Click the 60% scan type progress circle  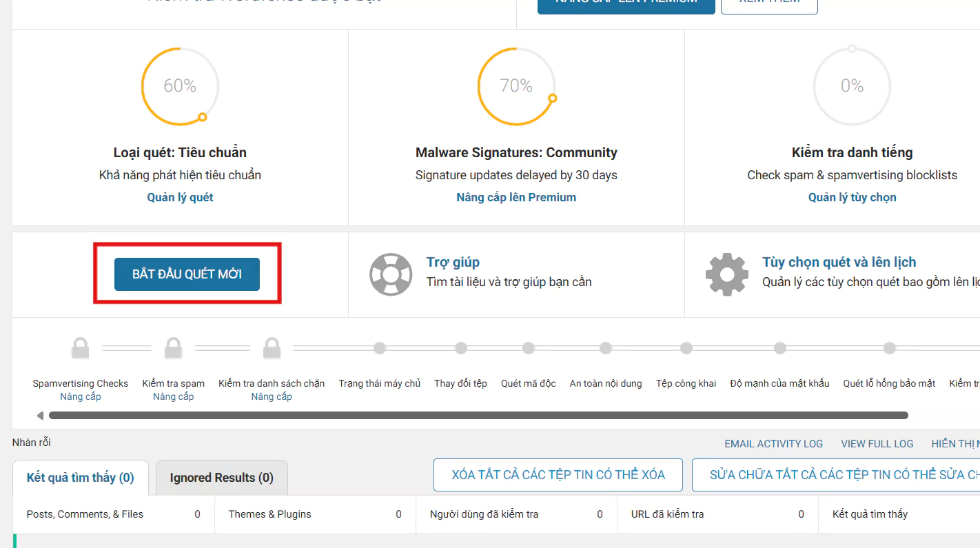(x=180, y=86)
